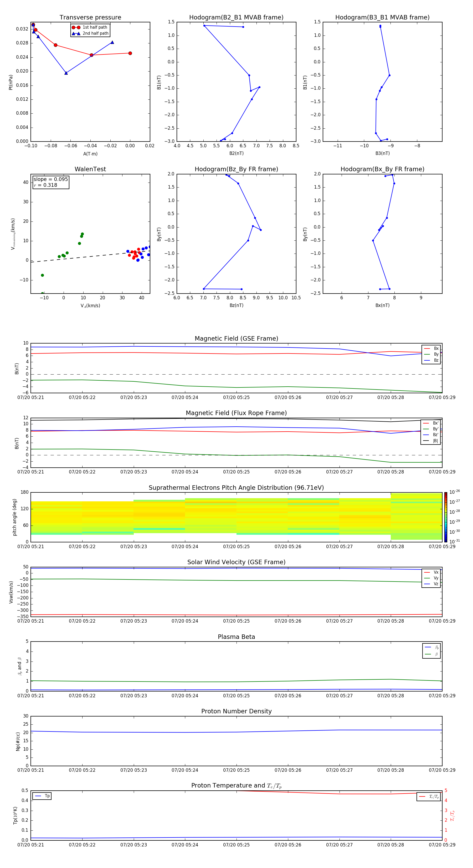Click the 'Transverse pressure' plot title
473x868 pixels.
[90, 18]
